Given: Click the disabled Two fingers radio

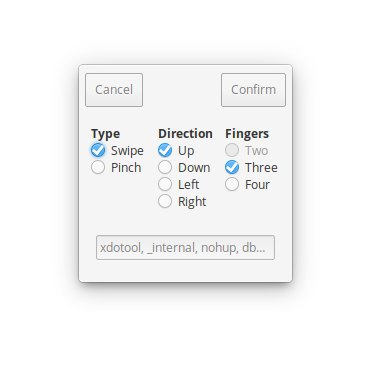Looking at the screenshot, I should tap(232, 150).
